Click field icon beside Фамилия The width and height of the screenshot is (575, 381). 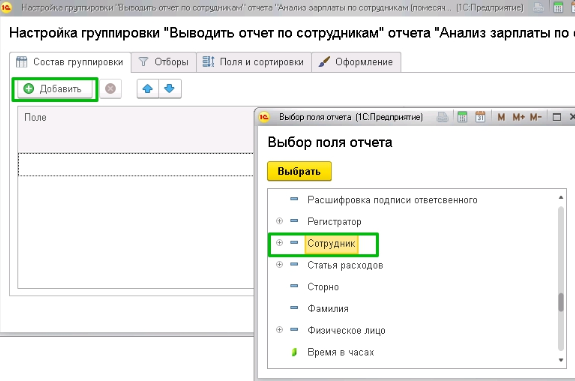click(x=294, y=308)
